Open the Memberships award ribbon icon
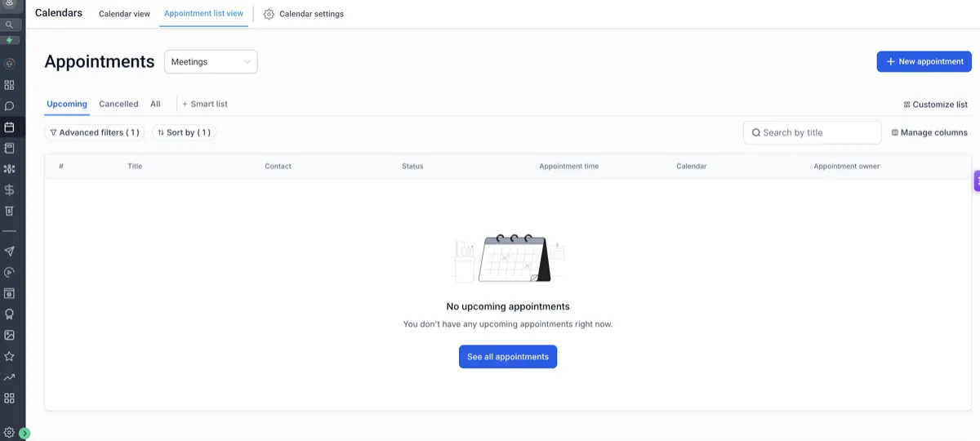The width and height of the screenshot is (980, 441). click(x=10, y=314)
